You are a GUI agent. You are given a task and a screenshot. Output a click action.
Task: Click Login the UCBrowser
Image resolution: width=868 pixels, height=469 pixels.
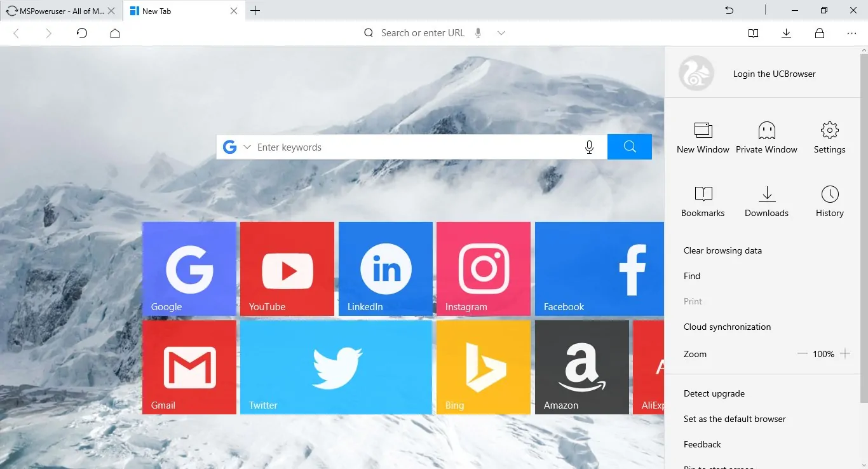(774, 74)
